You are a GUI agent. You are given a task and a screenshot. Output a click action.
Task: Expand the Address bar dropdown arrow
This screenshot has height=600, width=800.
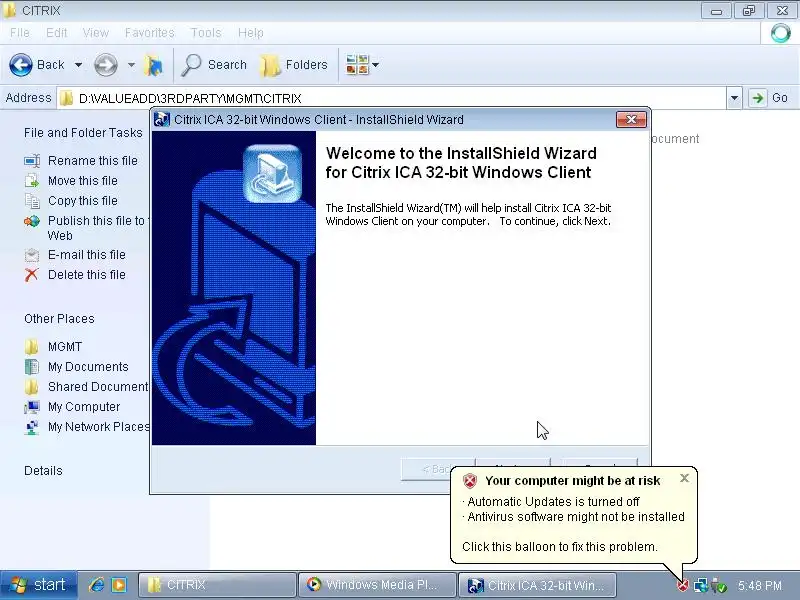click(734, 98)
